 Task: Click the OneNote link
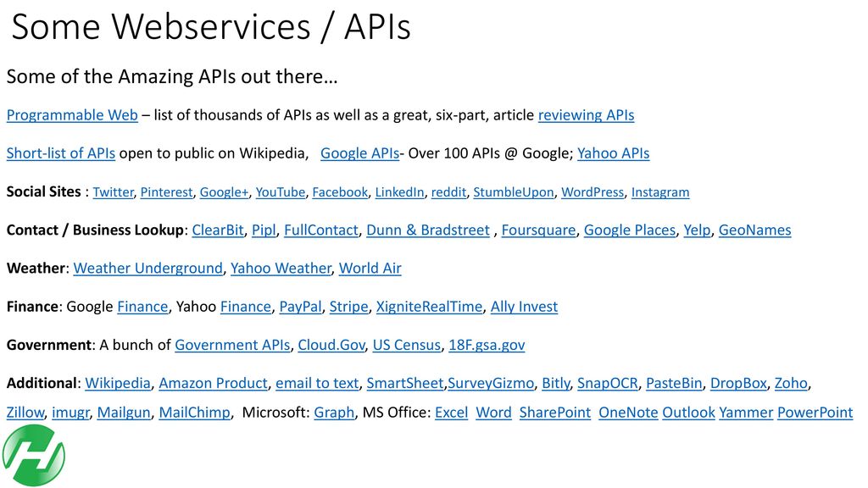628,413
